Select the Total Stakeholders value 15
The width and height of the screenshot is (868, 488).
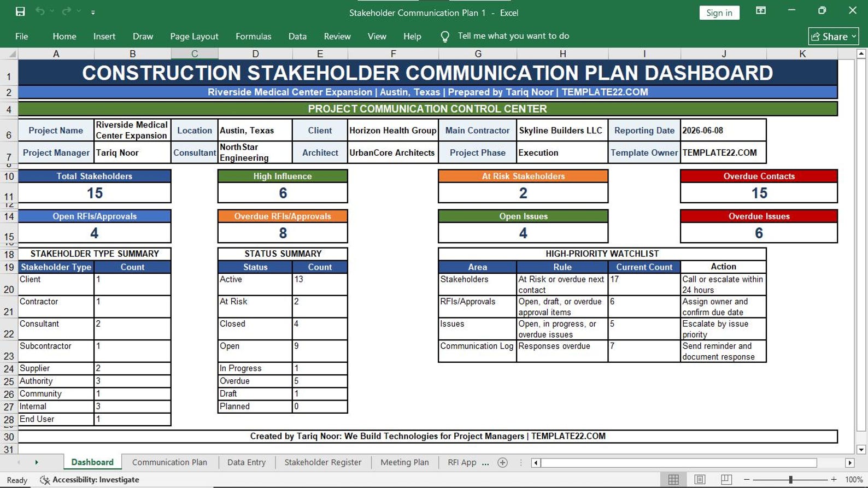[95, 193]
